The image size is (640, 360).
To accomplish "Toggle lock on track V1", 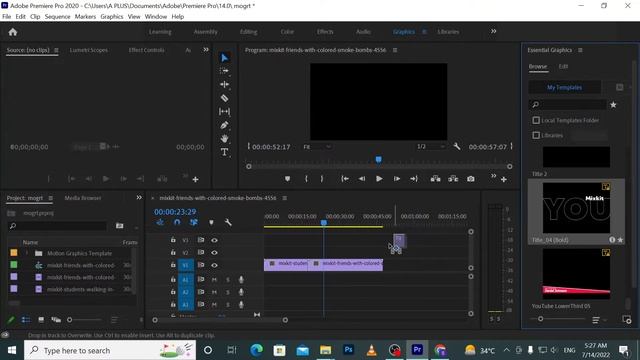I will [x=173, y=265].
